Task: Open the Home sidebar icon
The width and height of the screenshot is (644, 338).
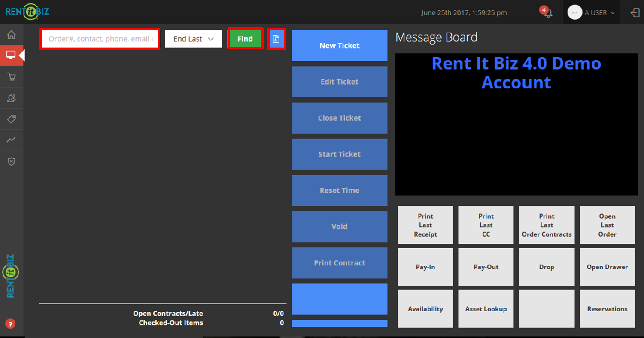Action: pyautogui.click(x=12, y=35)
